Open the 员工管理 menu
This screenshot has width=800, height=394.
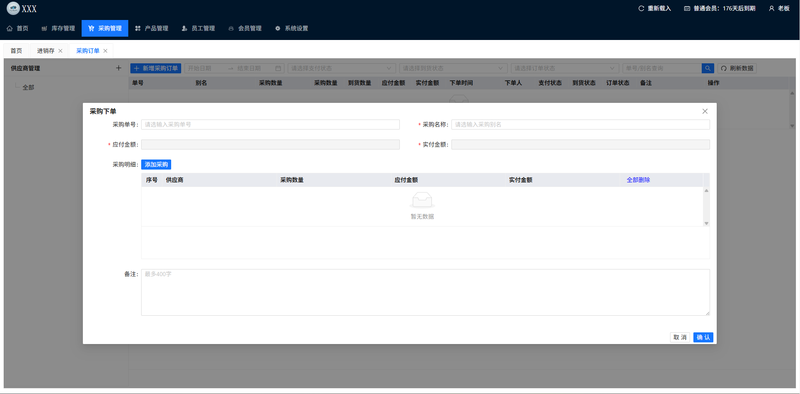coord(198,29)
